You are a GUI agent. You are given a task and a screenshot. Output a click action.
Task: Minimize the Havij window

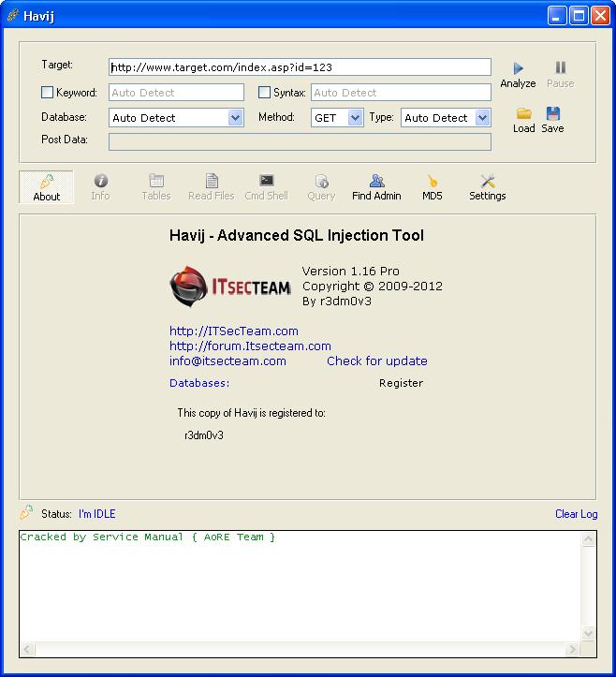pos(557,16)
